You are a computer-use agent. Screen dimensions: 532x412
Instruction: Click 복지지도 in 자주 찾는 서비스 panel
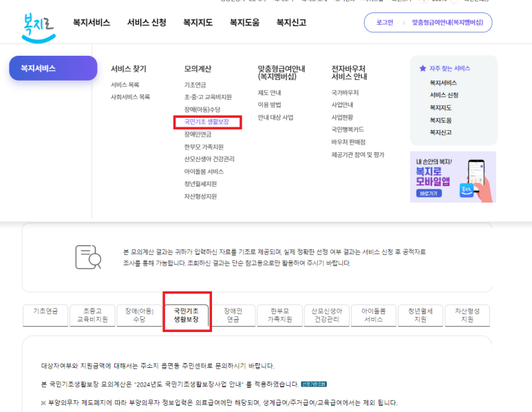point(440,107)
